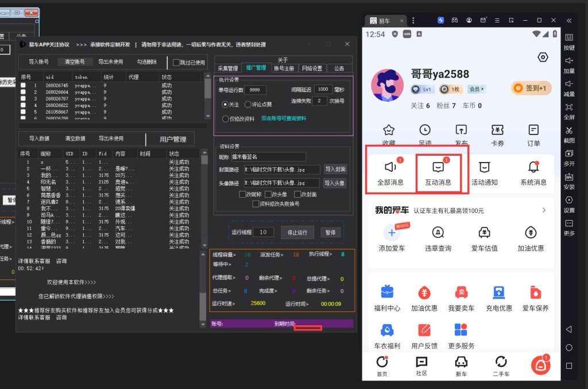Tick the 资料修改失败换号 checkbox
Screen dimensions: 588x389
point(256,203)
